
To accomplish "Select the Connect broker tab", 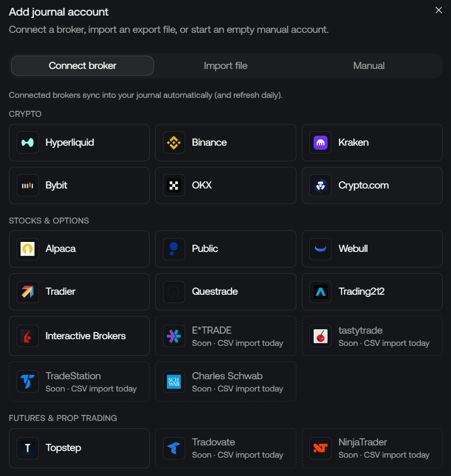I will (x=82, y=66).
